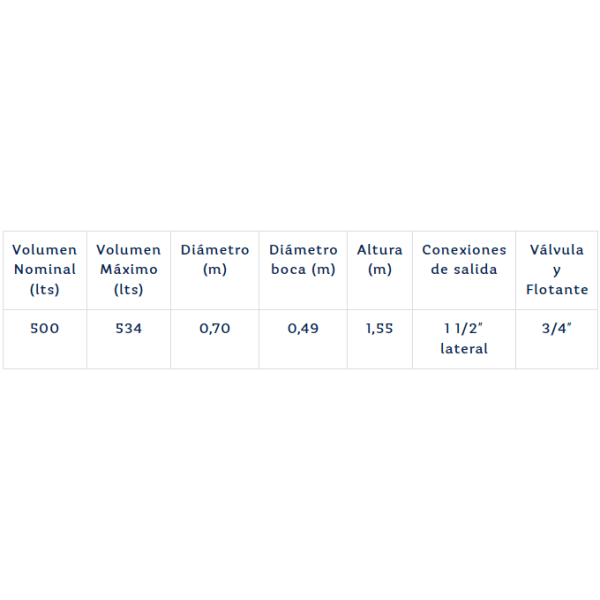
Task: Click the Altura (m) header cell
Action: pos(379,260)
